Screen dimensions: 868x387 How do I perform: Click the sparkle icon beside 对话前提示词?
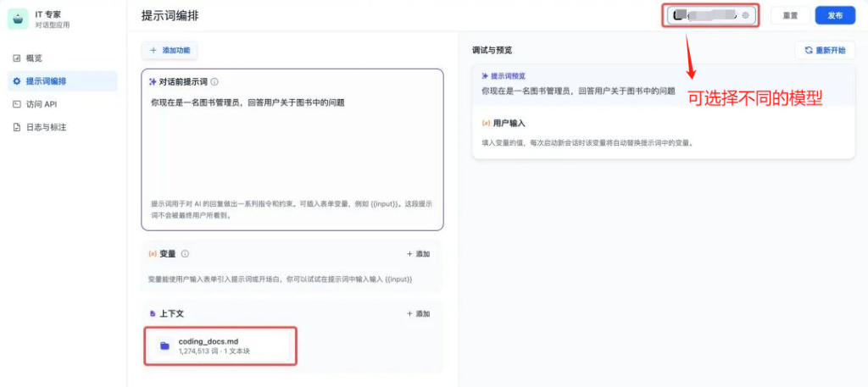[152, 82]
